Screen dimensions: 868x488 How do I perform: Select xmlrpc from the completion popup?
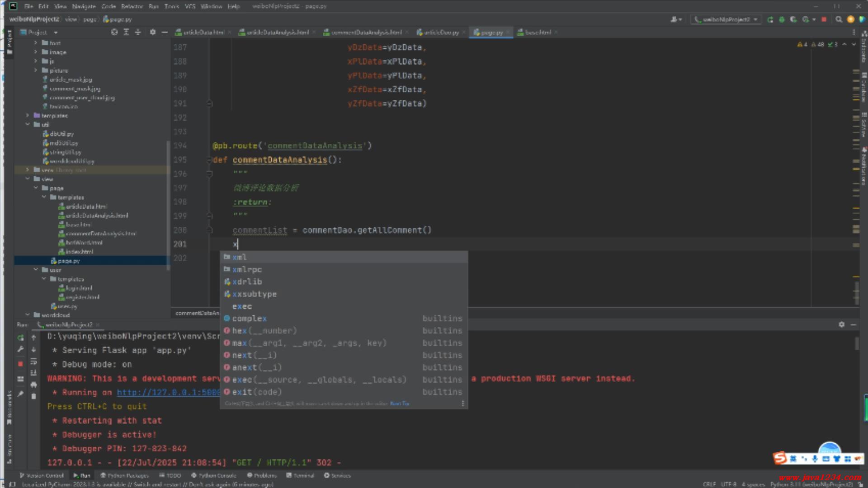[247, 269]
